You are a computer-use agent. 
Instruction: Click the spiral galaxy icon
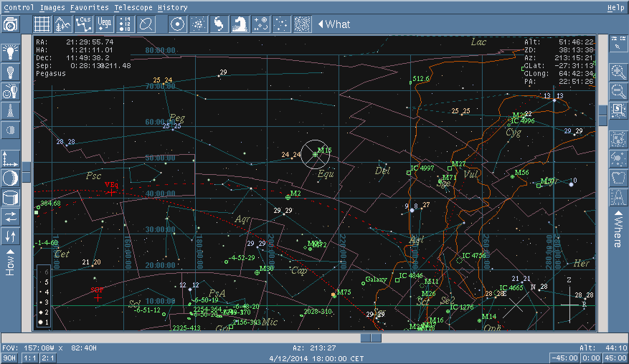(x=218, y=24)
